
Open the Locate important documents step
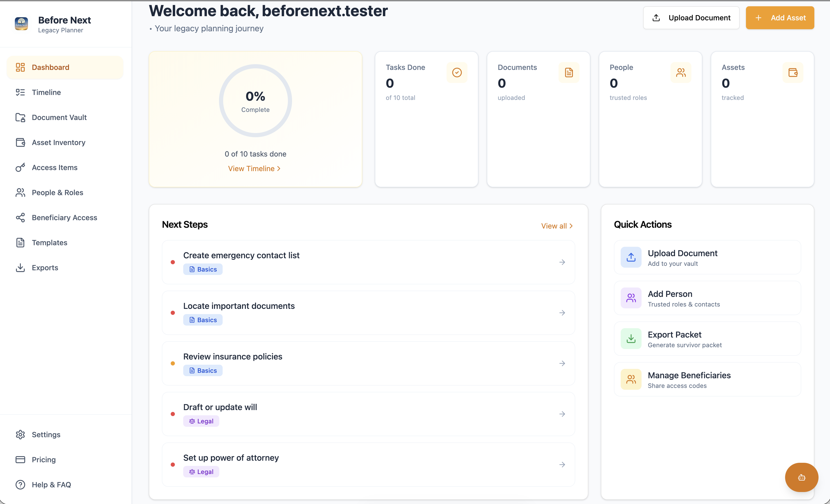(x=369, y=313)
